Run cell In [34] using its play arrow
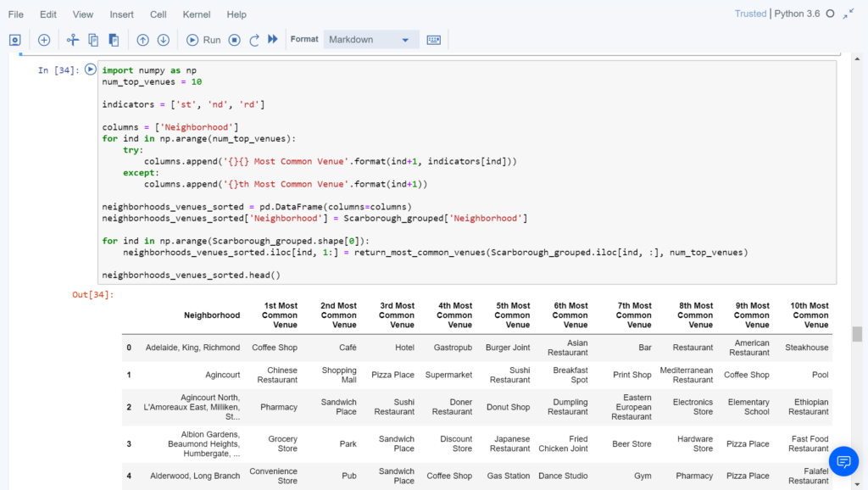The height and width of the screenshot is (490, 868). pyautogui.click(x=90, y=70)
